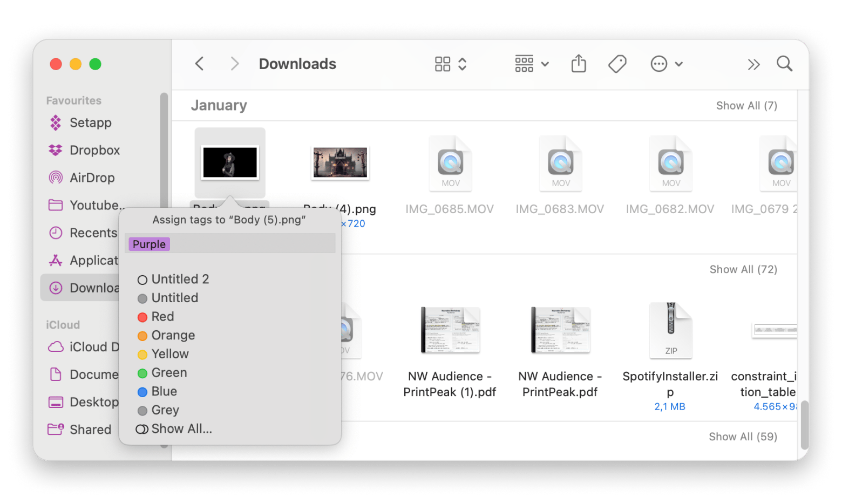Click Show All (7) for January
Viewport: 842px width, 504px height.
tap(746, 106)
